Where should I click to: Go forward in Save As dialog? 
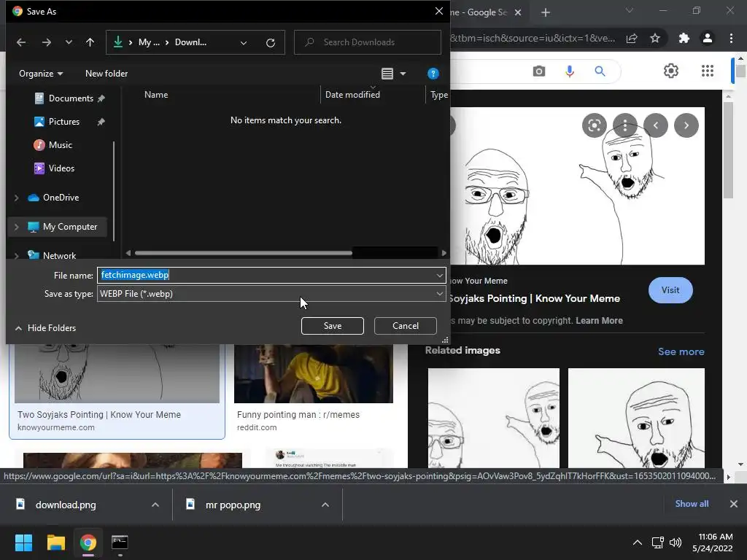[46, 42]
